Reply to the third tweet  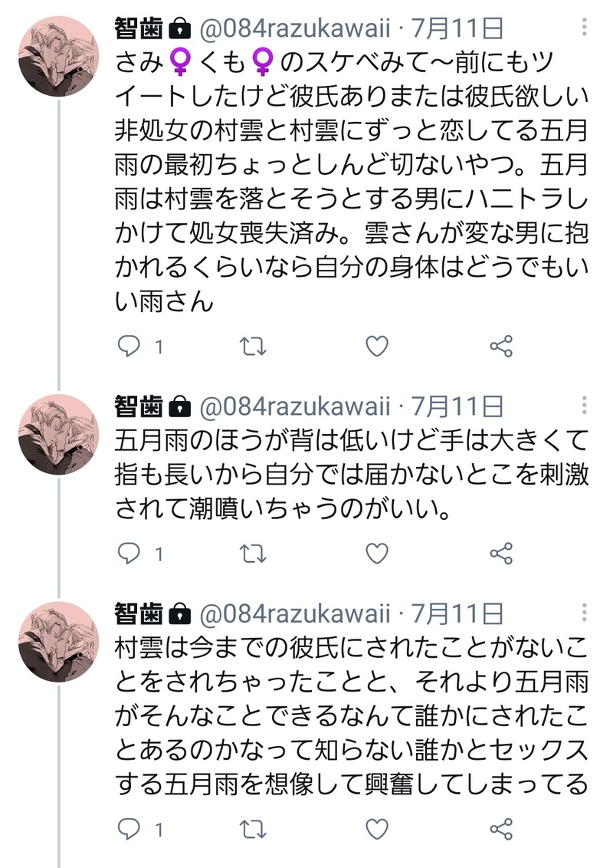pos(128,828)
